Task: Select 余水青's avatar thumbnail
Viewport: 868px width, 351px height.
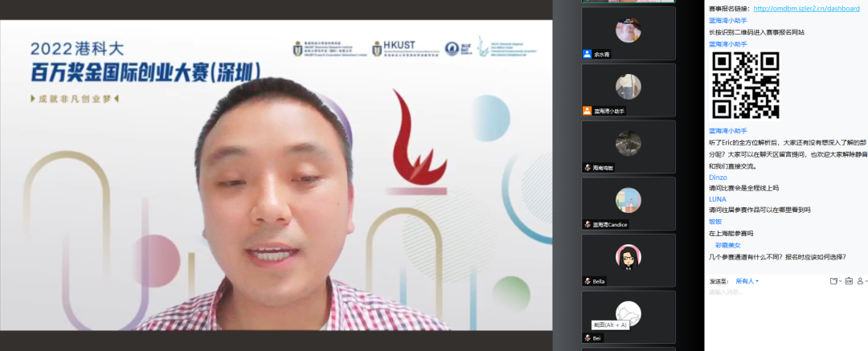Action: (628, 30)
